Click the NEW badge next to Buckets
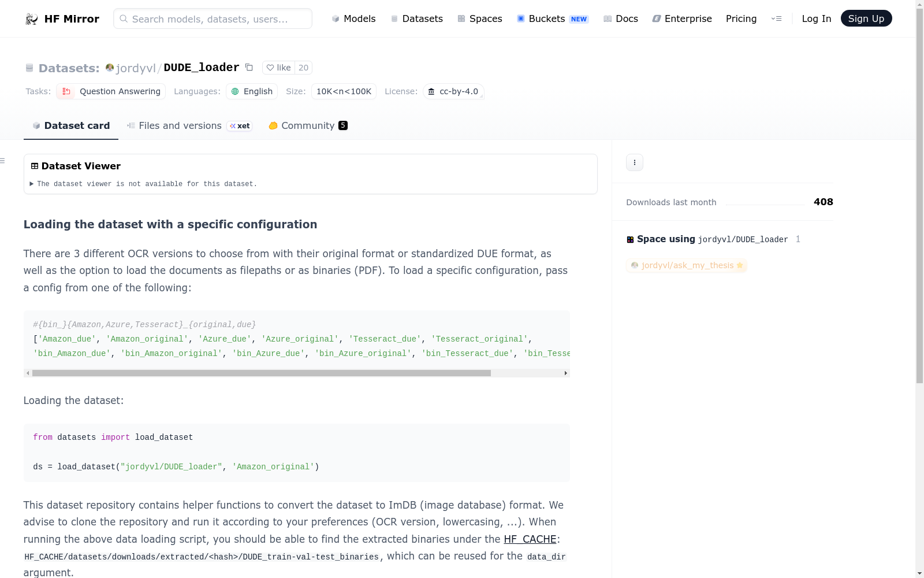The image size is (924, 578). point(579,19)
